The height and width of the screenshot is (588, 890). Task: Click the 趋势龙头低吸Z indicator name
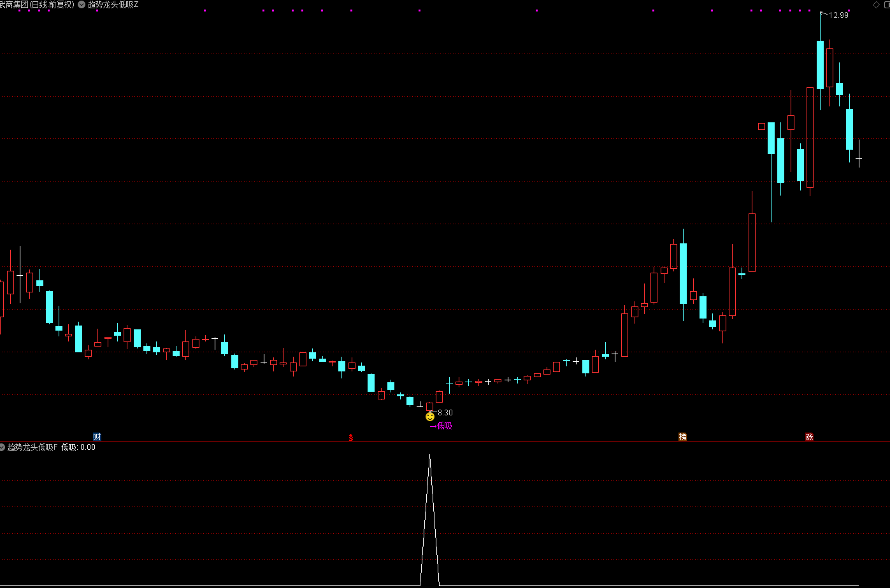point(113,4)
